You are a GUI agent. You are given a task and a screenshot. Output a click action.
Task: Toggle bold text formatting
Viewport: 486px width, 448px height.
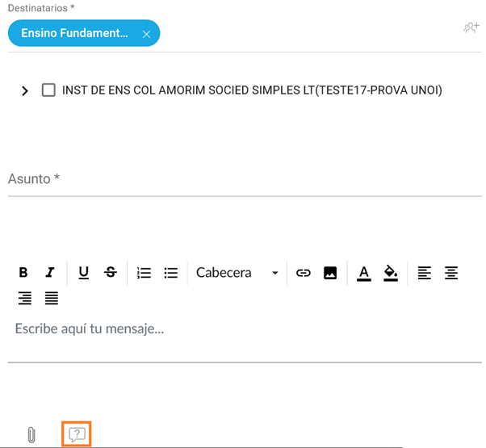pyautogui.click(x=23, y=273)
